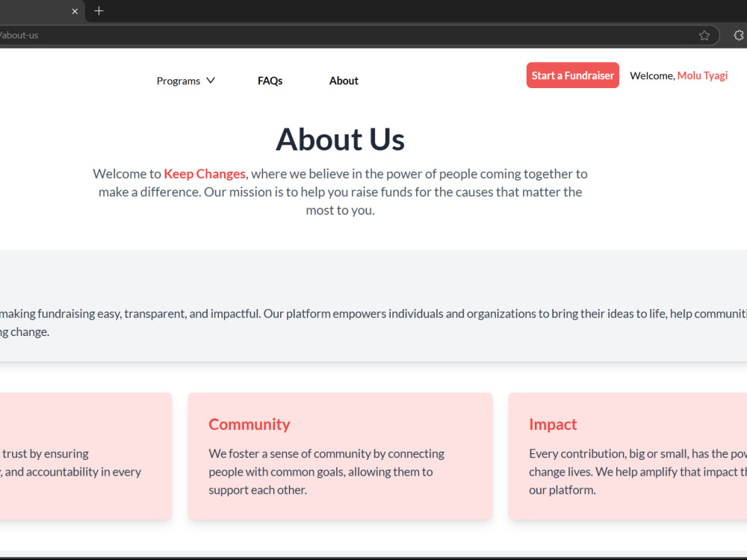Select the Community card heading

point(249,424)
